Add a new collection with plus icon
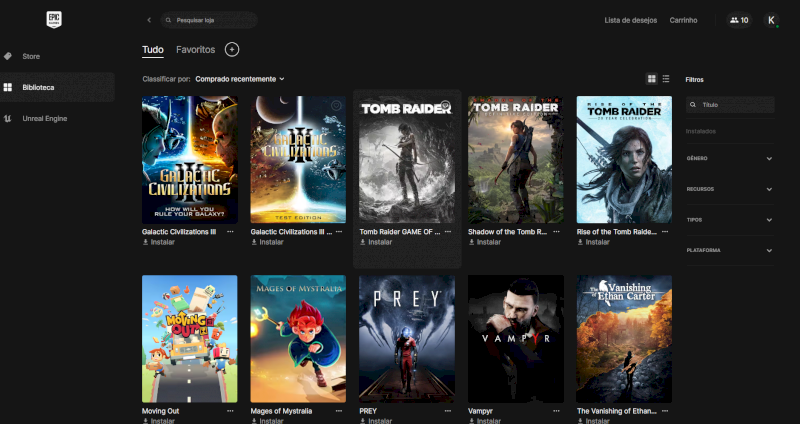The height and width of the screenshot is (424, 800). pyautogui.click(x=232, y=49)
